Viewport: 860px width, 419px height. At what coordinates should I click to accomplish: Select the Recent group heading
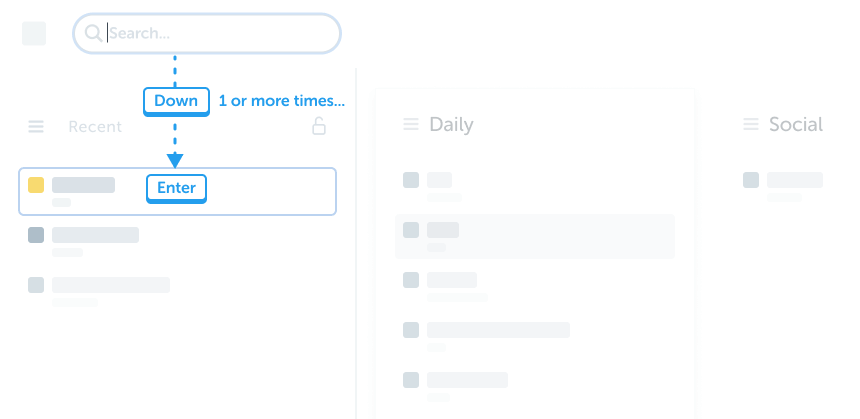(x=95, y=127)
